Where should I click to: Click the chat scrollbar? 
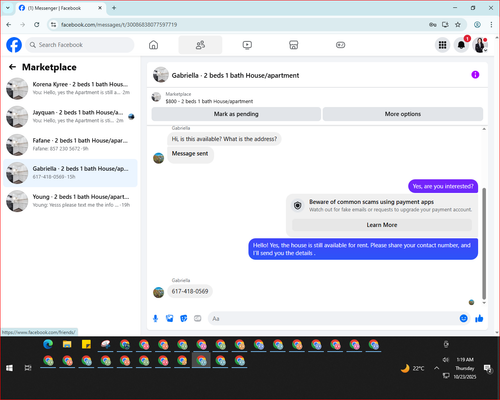pos(484,243)
